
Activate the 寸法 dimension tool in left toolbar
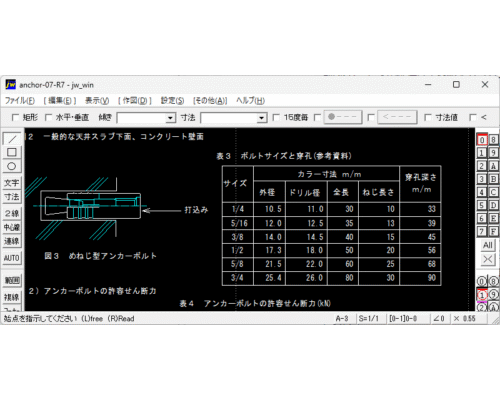pyautogui.click(x=12, y=197)
